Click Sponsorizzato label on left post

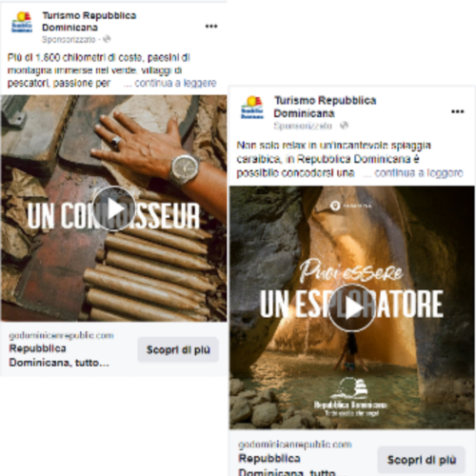tap(69, 39)
